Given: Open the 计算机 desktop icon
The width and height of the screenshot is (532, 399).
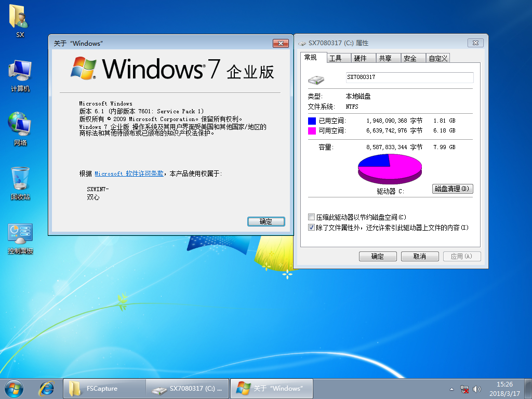Looking at the screenshot, I should [x=20, y=76].
